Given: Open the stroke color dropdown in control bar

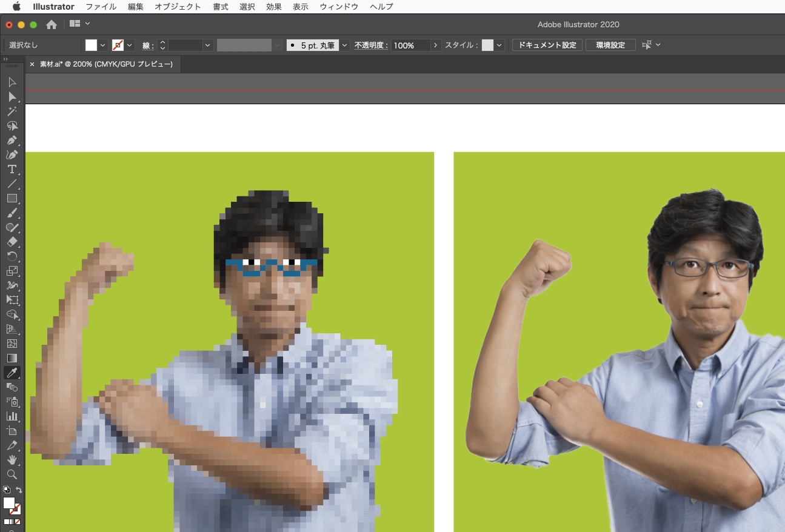Looking at the screenshot, I should (129, 45).
